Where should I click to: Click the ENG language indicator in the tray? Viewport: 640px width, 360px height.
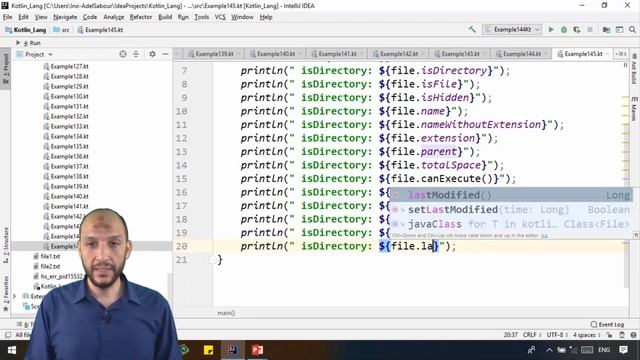(x=604, y=350)
